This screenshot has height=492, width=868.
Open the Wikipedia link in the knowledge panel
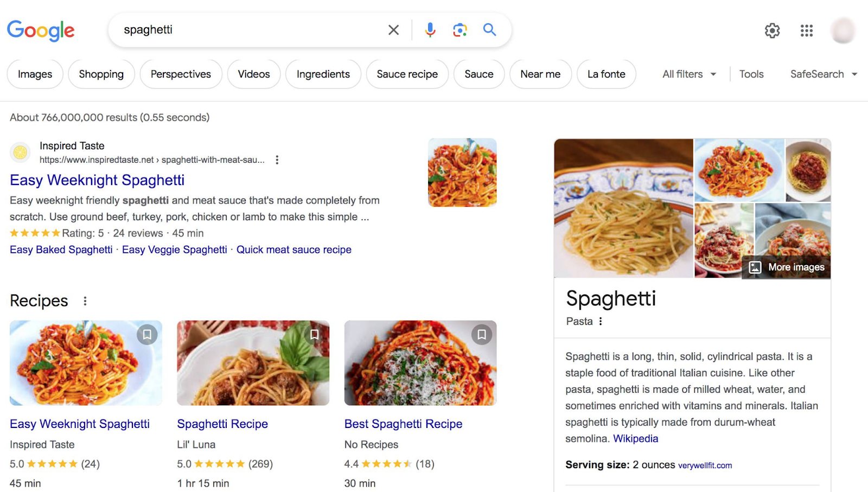(x=635, y=438)
